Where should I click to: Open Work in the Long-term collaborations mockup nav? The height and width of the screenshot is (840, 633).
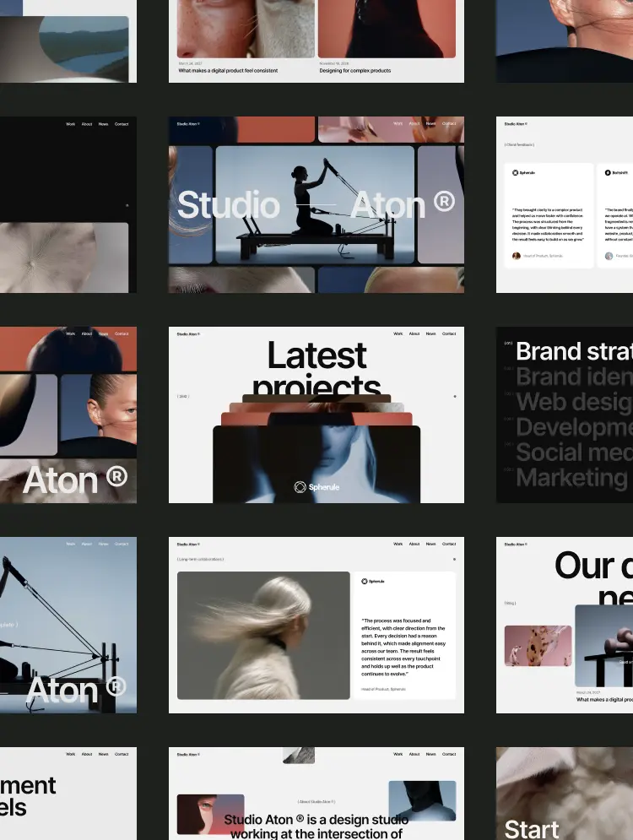click(398, 544)
